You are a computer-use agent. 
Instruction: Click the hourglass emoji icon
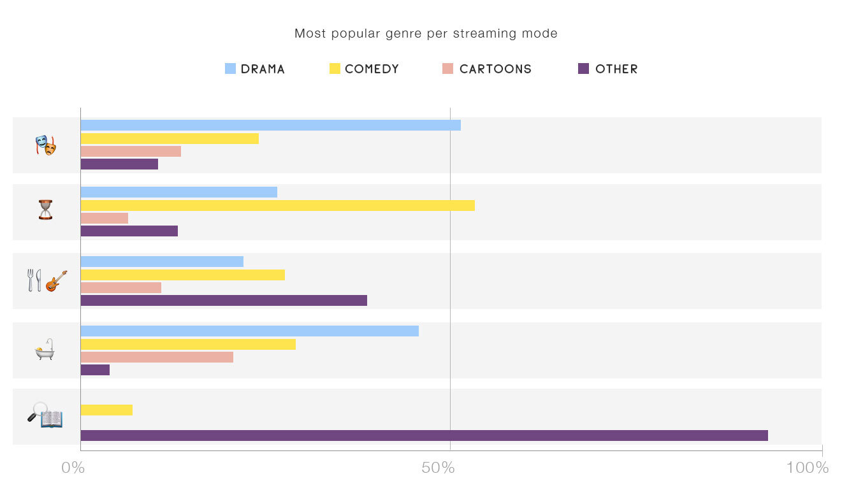click(x=45, y=210)
